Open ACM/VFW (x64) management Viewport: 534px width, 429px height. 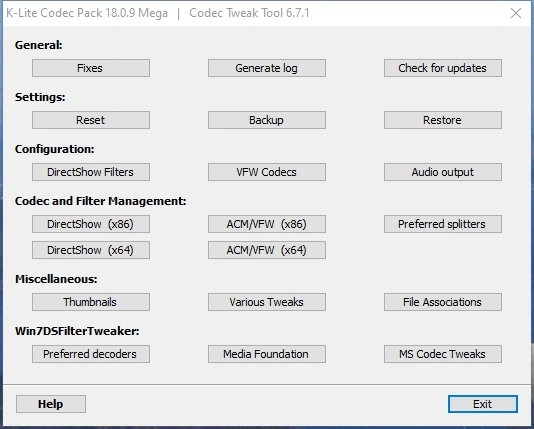pos(267,250)
